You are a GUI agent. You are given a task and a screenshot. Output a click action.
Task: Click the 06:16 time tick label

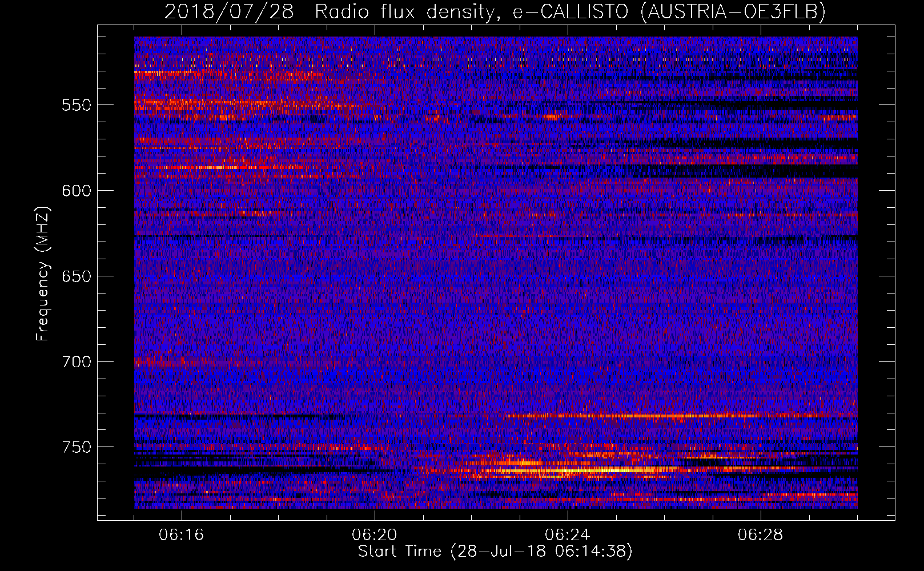click(182, 535)
